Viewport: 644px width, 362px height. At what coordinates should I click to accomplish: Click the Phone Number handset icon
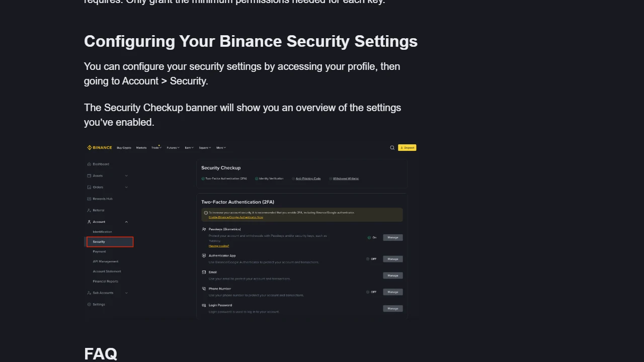click(x=204, y=289)
